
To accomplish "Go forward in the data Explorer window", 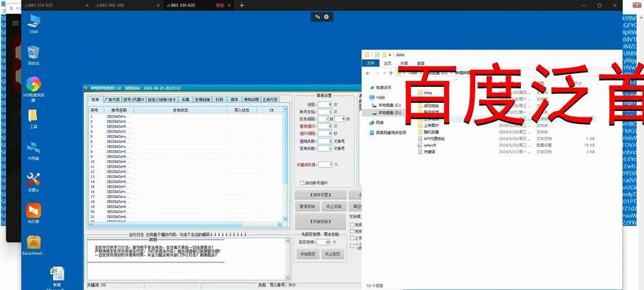I will pos(376,72).
